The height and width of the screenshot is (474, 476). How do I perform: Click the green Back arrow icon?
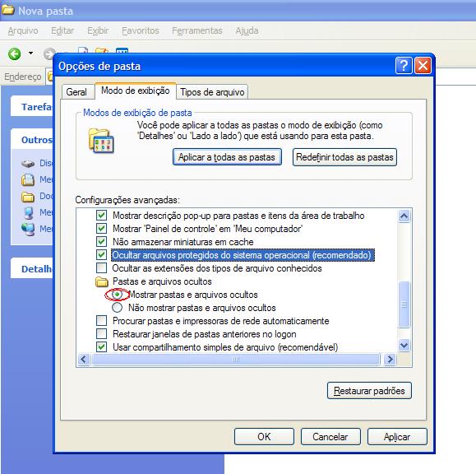click(14, 53)
